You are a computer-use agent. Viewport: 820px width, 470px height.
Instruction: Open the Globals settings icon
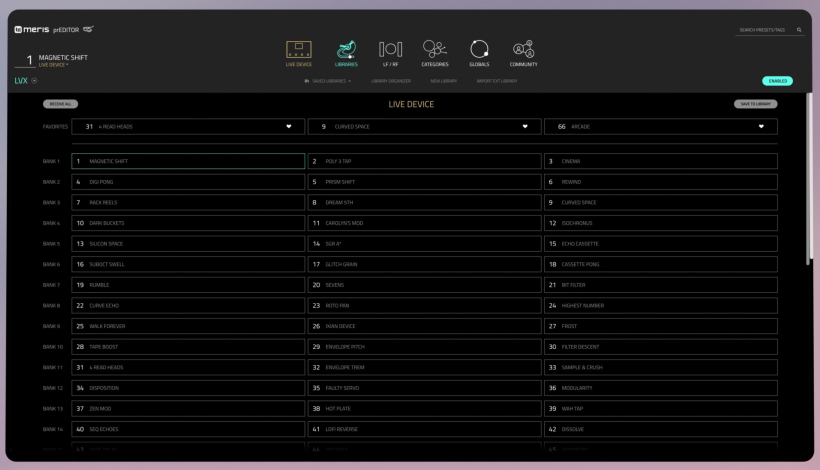479,49
